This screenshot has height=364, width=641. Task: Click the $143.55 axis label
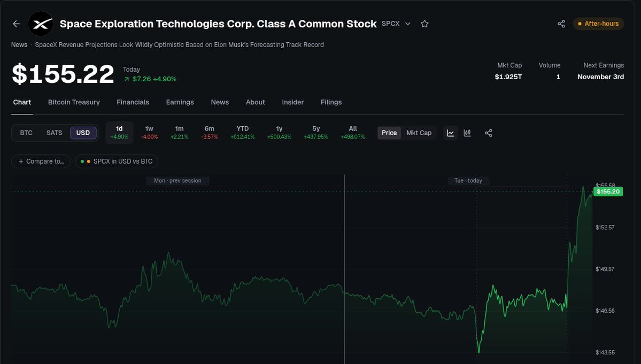[x=605, y=353]
